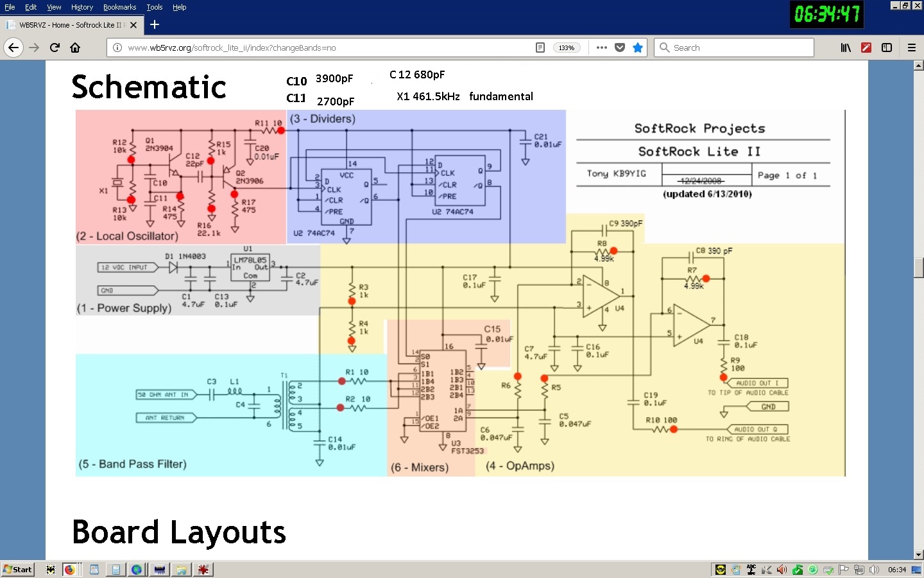The image size is (924, 578).
Task: Launch the bat icon in quick launch
Action: click(51, 570)
